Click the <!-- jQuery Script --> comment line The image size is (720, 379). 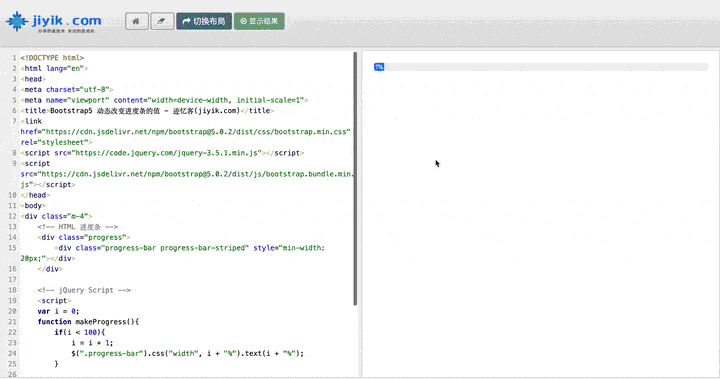84,290
